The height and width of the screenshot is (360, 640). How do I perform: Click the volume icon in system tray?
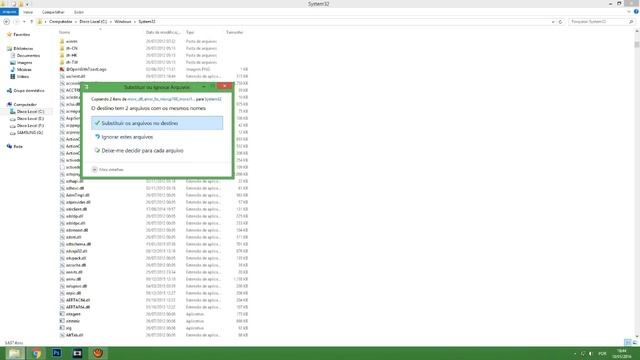(591, 354)
